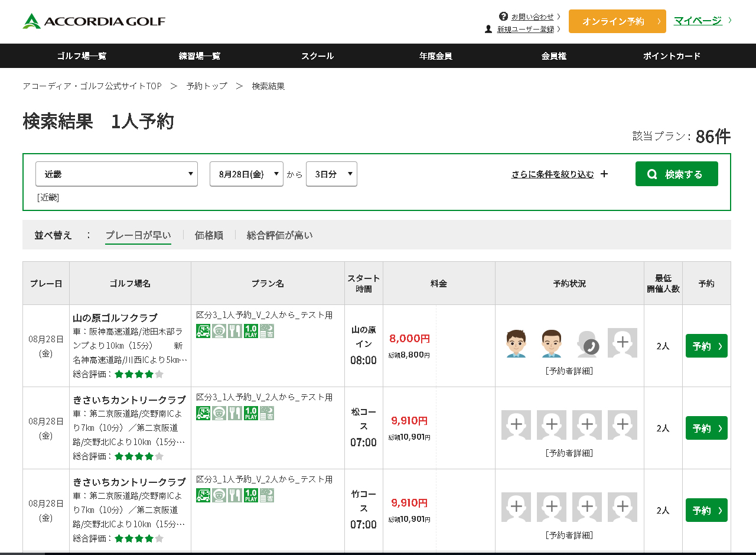
Task: Click the caddie icon in the 竹コース plan row
Action: [219, 495]
